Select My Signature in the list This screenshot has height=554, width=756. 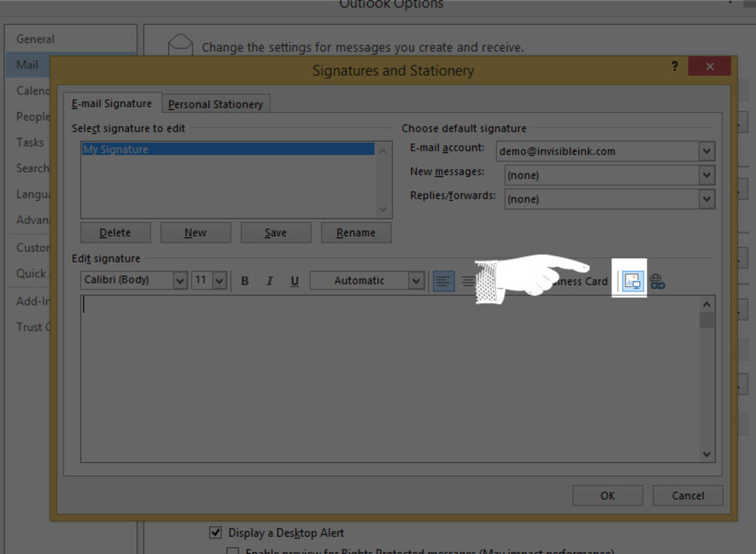click(x=228, y=149)
